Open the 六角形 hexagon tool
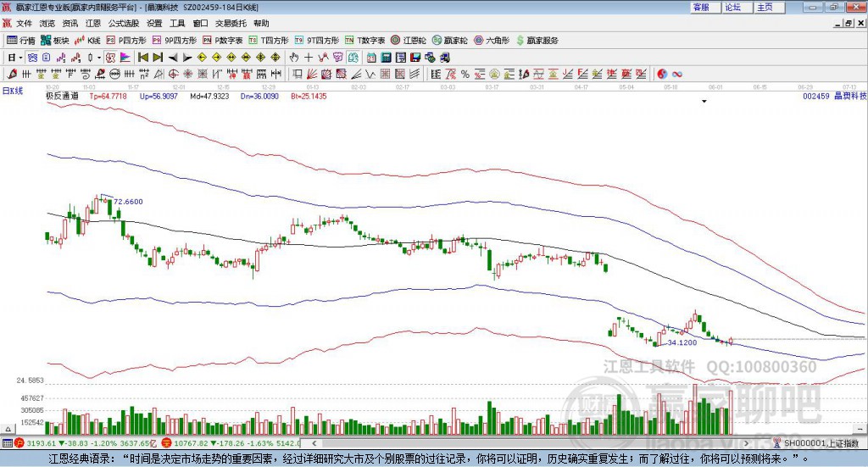Image resolution: width=868 pixels, height=467 pixels. [x=492, y=41]
